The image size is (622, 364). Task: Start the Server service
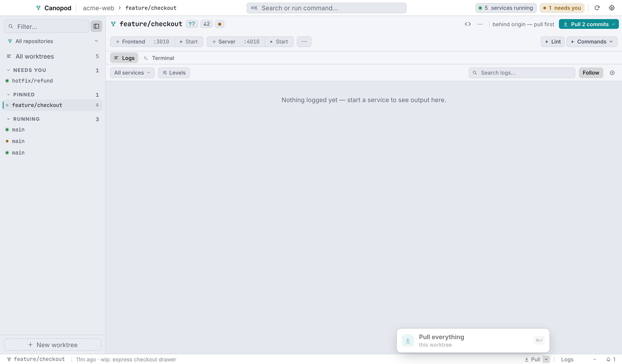pyautogui.click(x=279, y=42)
